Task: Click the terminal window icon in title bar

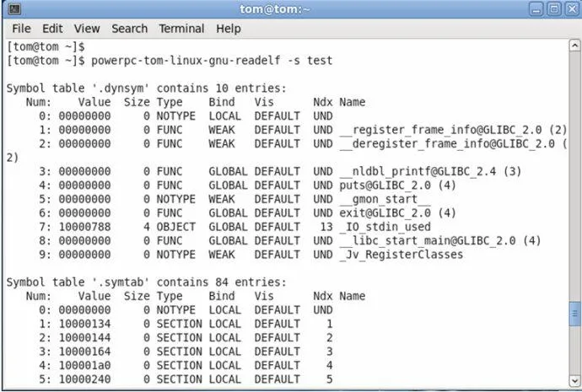Action: pyautogui.click(x=14, y=9)
